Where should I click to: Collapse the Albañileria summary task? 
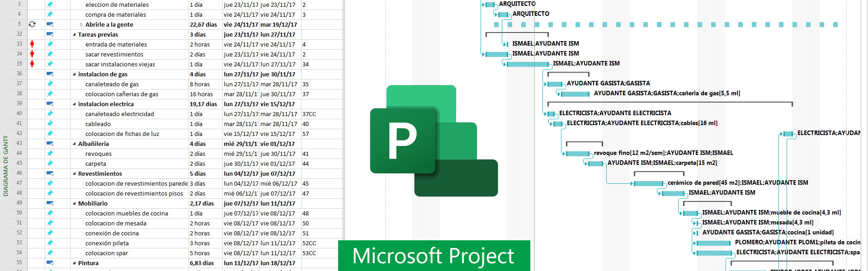tap(74, 144)
